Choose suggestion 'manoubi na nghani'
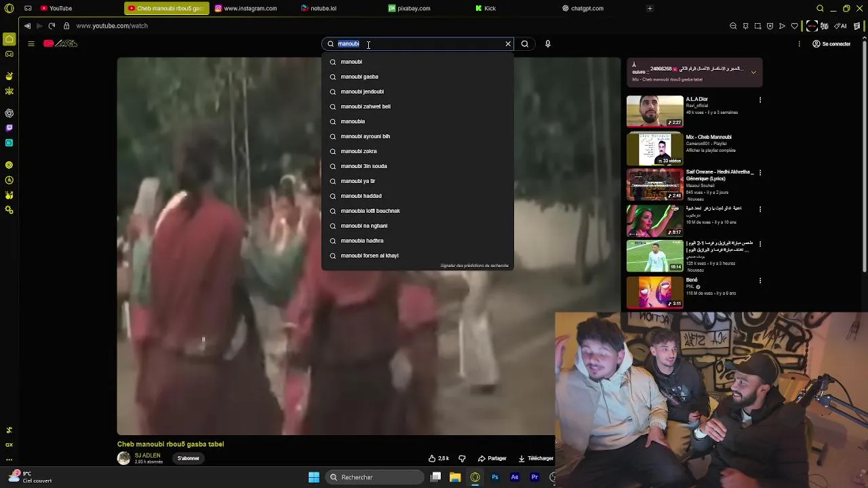Image resolution: width=868 pixels, height=488 pixels. [x=417, y=226]
